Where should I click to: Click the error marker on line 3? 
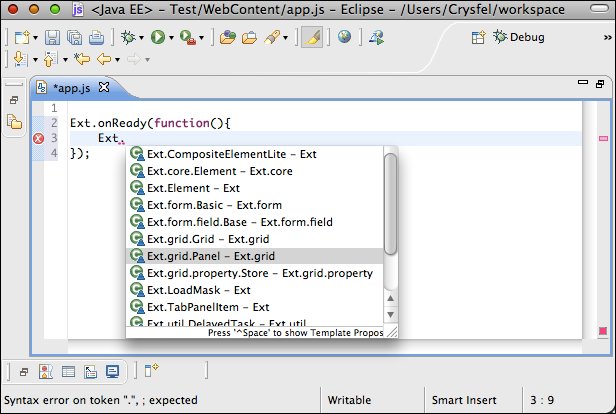click(38, 139)
